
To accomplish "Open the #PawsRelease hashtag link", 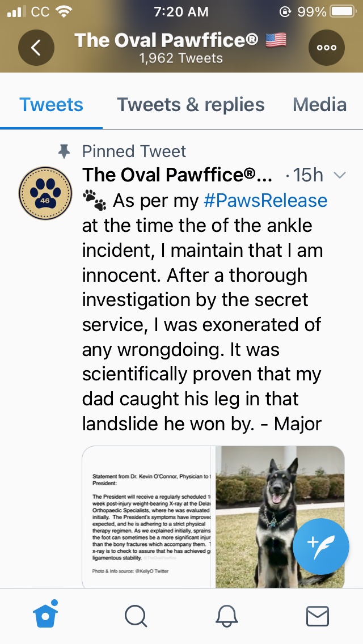I will tap(265, 200).
